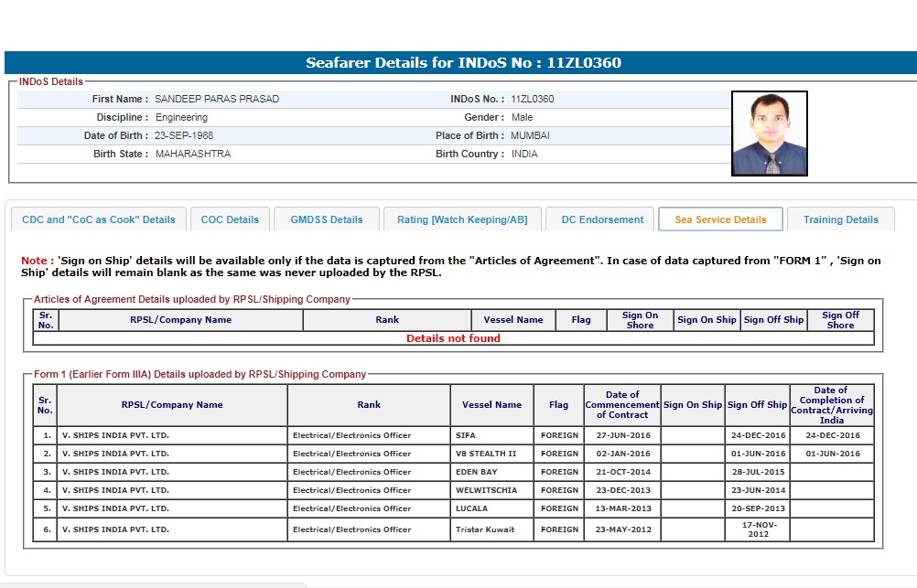Click the Sea Service Details tab

point(720,219)
